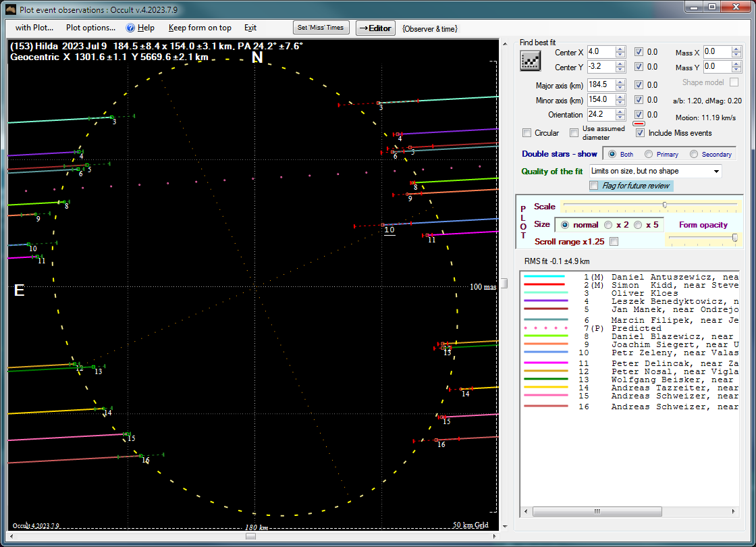Enable 'Use assumed diameter' checkbox
756x547 pixels.
[574, 132]
